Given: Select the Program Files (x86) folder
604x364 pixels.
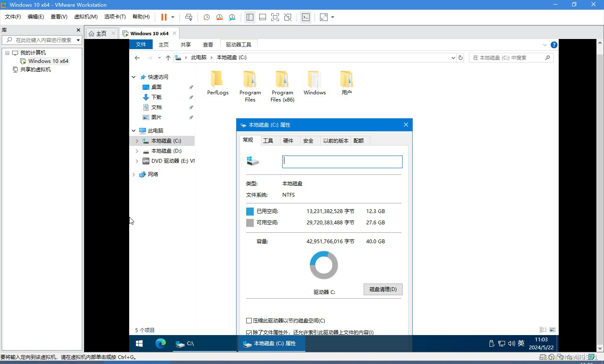Looking at the screenshot, I should pyautogui.click(x=282, y=86).
